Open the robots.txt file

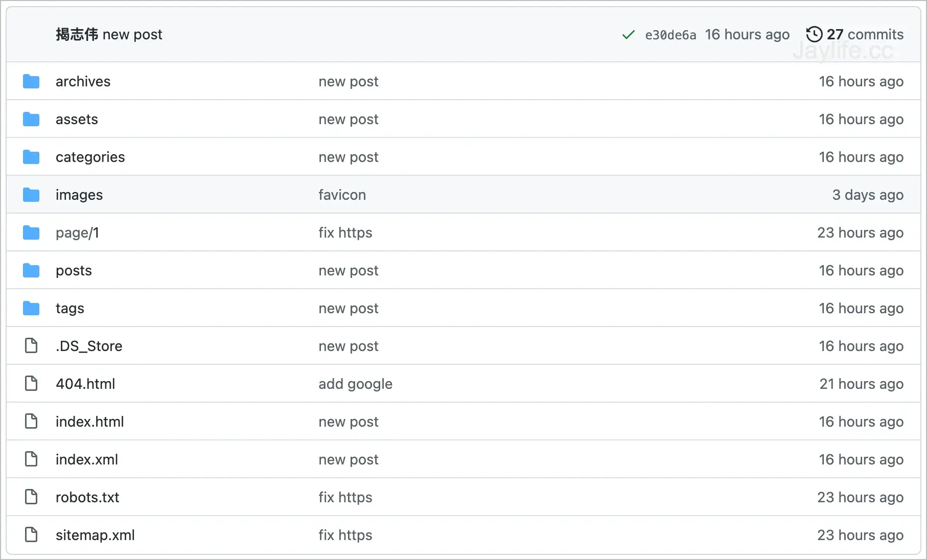(87, 497)
